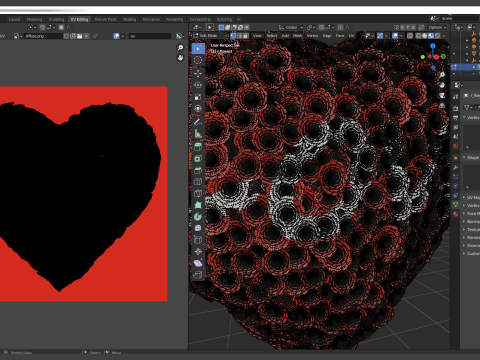Open Global transform orientation dropdown

point(291,27)
